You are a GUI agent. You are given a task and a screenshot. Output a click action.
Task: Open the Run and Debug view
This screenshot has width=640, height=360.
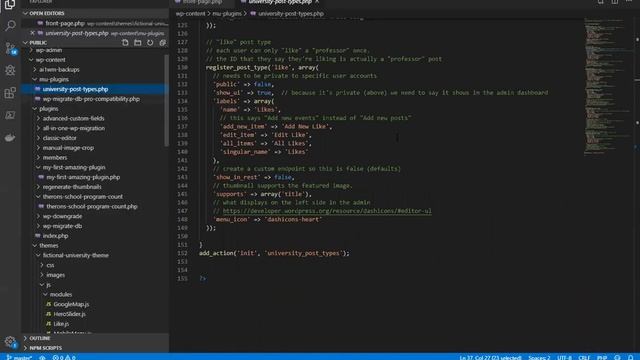[10, 71]
